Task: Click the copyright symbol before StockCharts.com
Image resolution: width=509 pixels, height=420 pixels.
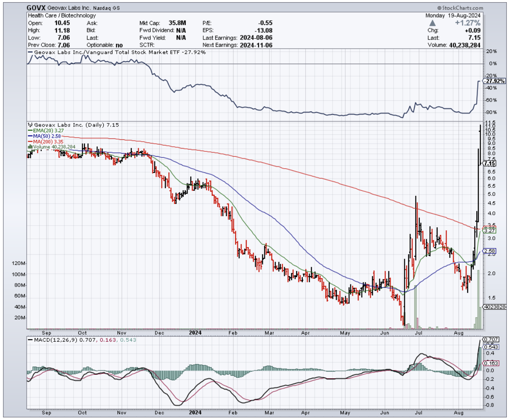Action: click(x=439, y=8)
